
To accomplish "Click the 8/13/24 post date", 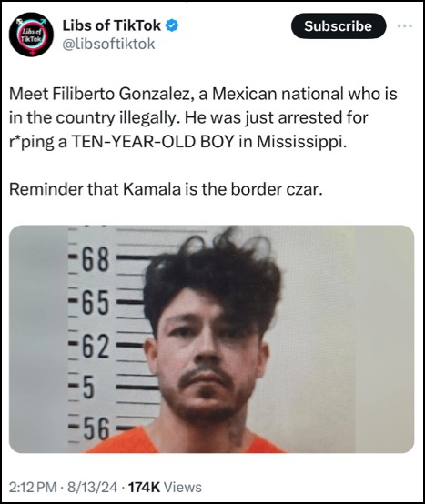I will (x=92, y=487).
